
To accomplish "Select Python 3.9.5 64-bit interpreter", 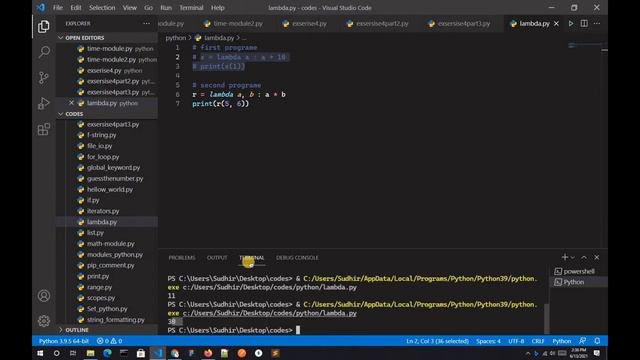I will point(64,341).
